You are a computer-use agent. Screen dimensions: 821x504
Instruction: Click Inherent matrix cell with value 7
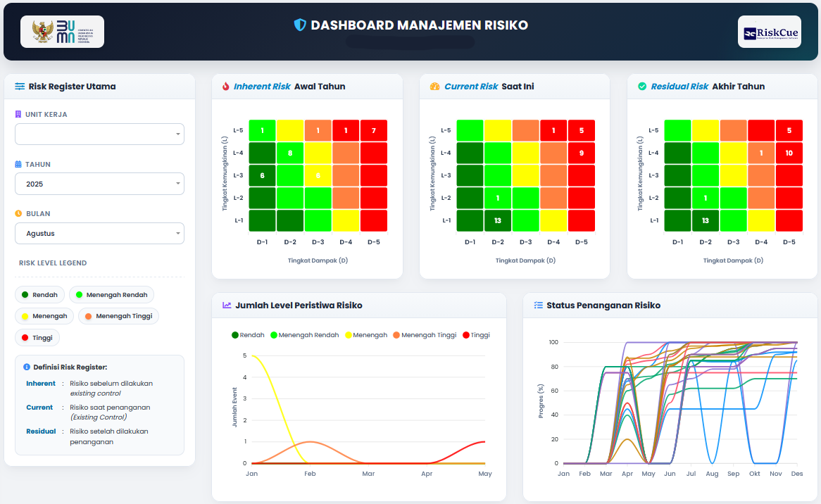coord(374,130)
